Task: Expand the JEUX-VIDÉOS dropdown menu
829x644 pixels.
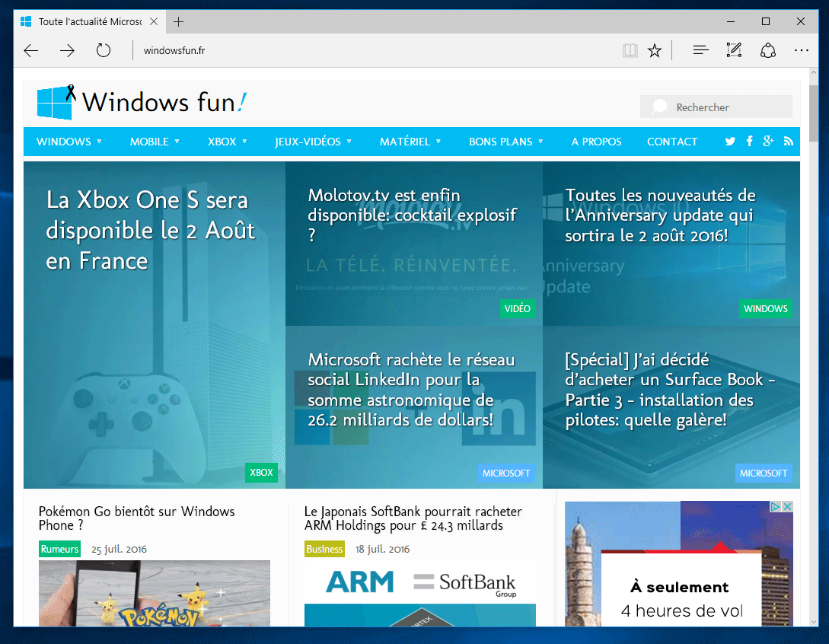Action: [313, 142]
